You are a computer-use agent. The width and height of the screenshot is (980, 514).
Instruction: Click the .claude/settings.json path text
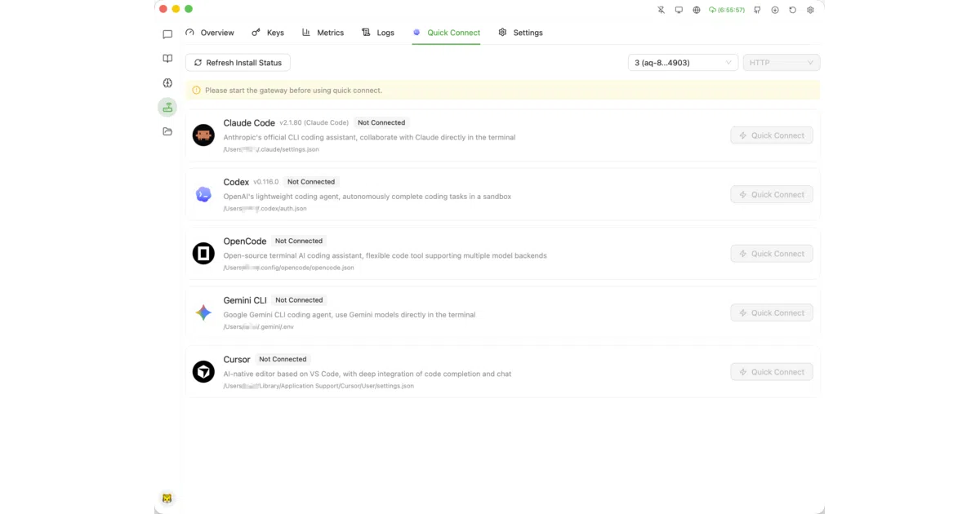[x=271, y=149]
